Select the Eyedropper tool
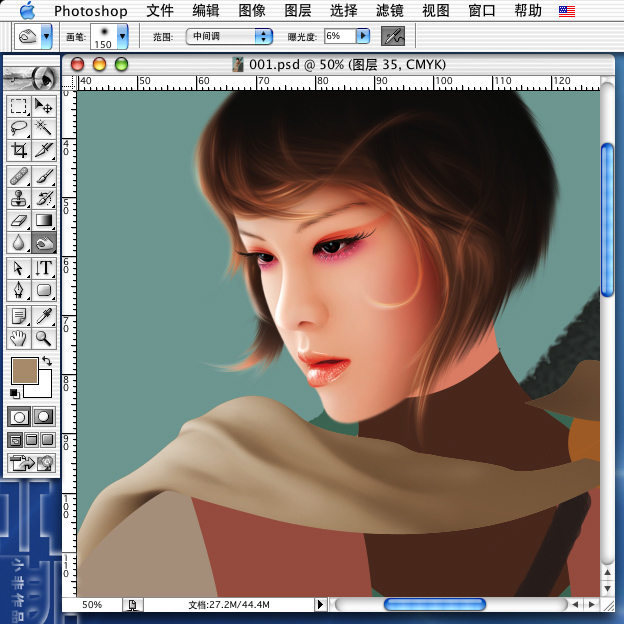Image resolution: width=624 pixels, height=624 pixels. (x=44, y=315)
